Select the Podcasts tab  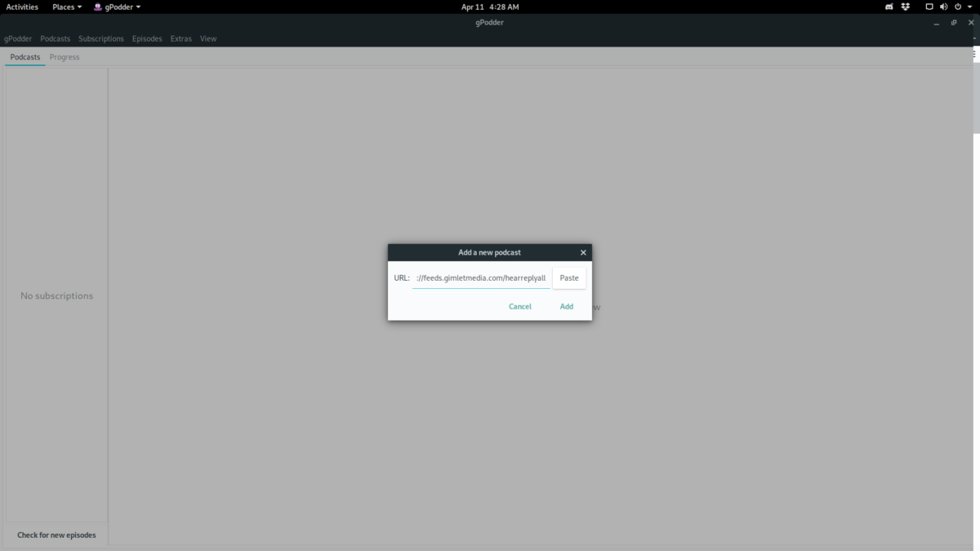click(25, 57)
